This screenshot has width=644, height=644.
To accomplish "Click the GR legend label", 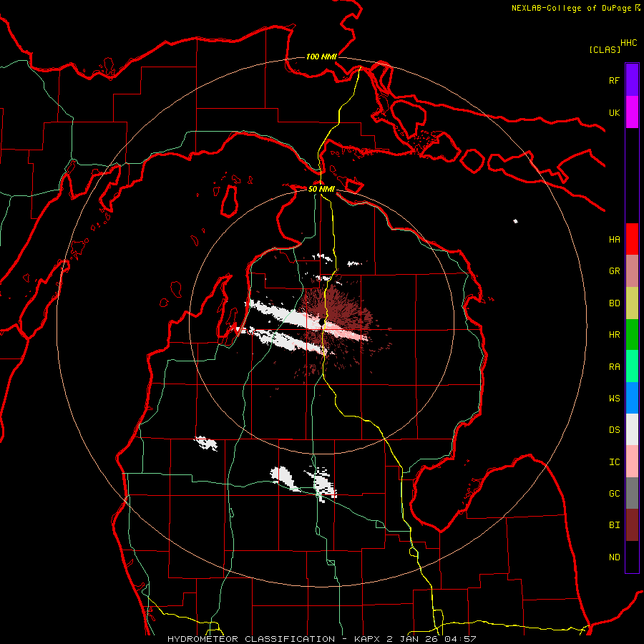I will [614, 271].
